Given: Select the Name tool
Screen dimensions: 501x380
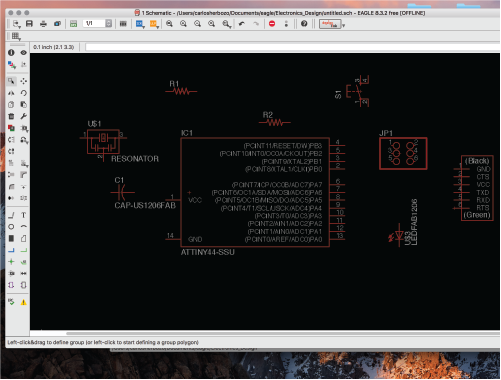Looking at the screenshot, I should coord(11,163).
